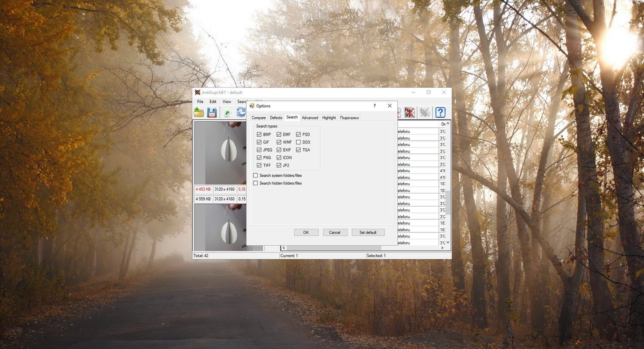Confirm options with OK button
The height and width of the screenshot is (349, 644).
coord(306,233)
